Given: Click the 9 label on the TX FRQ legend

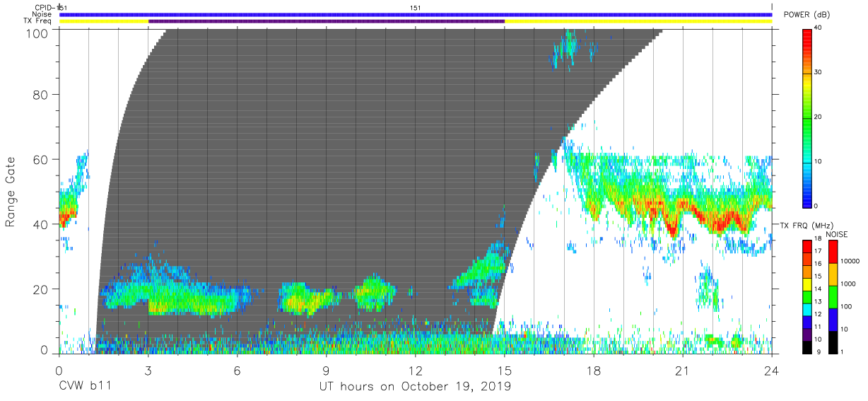Looking at the screenshot, I should 817,351.
